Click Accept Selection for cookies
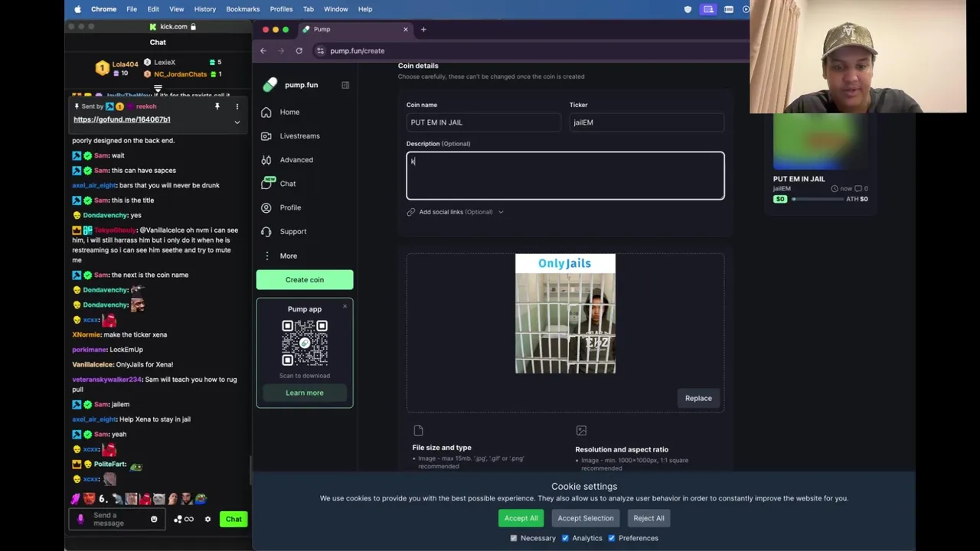This screenshot has height=551, width=980. (x=586, y=518)
